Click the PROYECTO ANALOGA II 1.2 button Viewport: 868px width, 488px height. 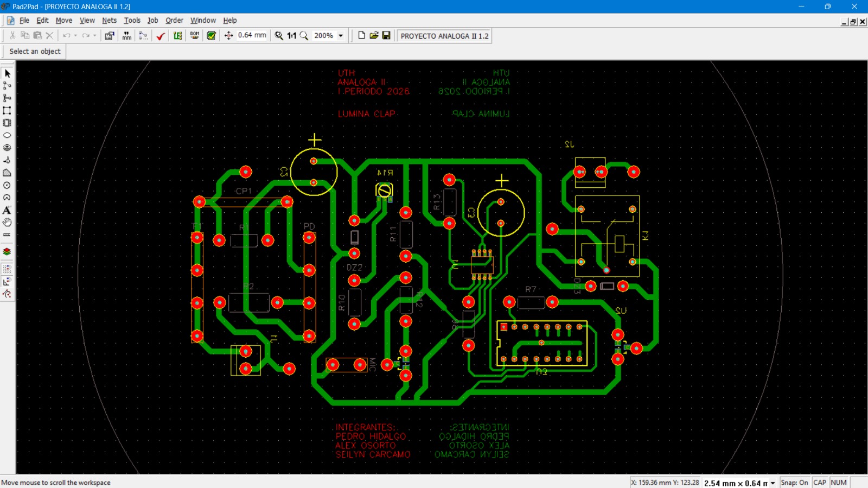pos(444,36)
